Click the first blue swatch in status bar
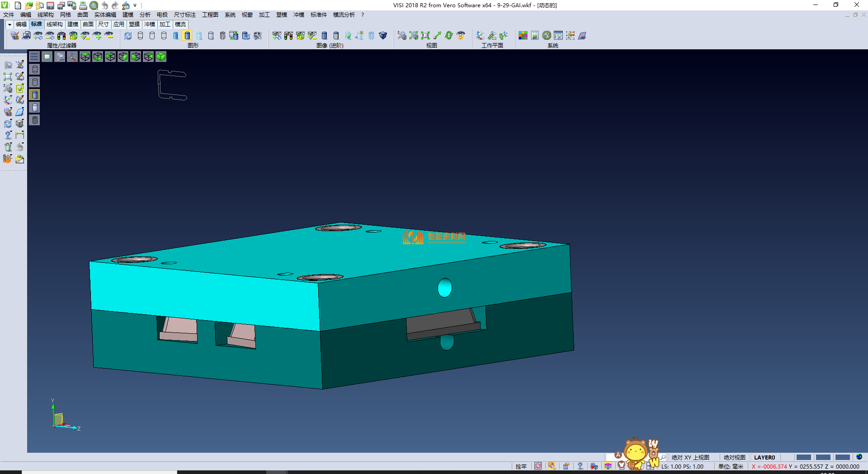This screenshot has height=474, width=868. pos(803,457)
